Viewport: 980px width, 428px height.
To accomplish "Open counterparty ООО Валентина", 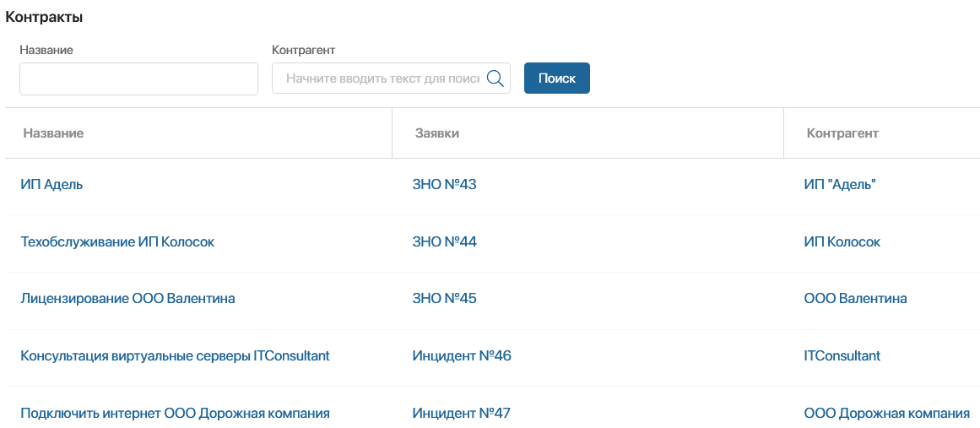I will 856,299.
